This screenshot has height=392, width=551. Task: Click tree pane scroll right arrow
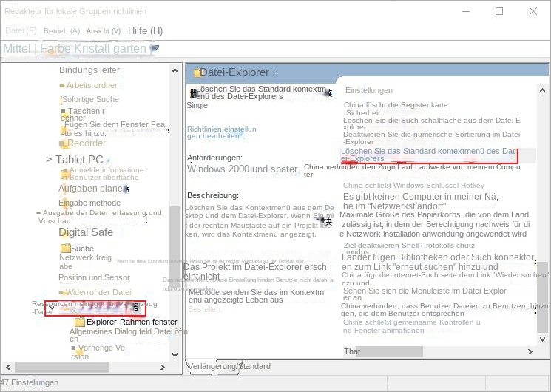163,367
